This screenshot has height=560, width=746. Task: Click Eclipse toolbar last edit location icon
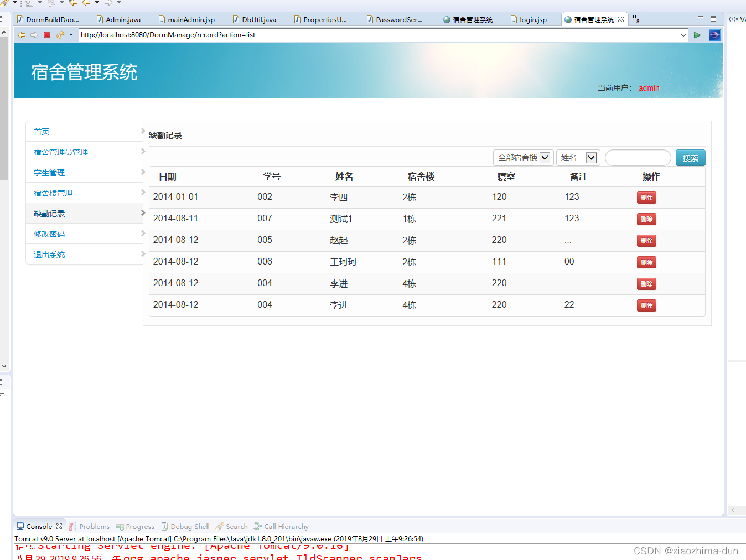click(x=72, y=3)
